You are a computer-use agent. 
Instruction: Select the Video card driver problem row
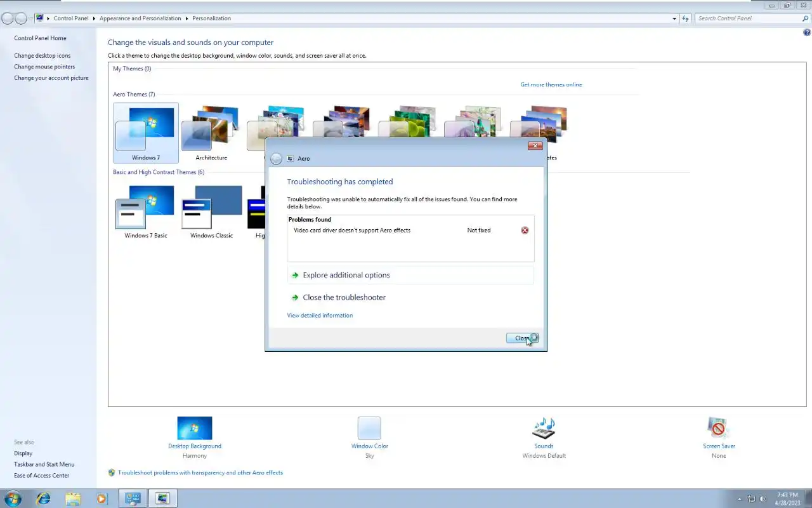click(x=410, y=231)
